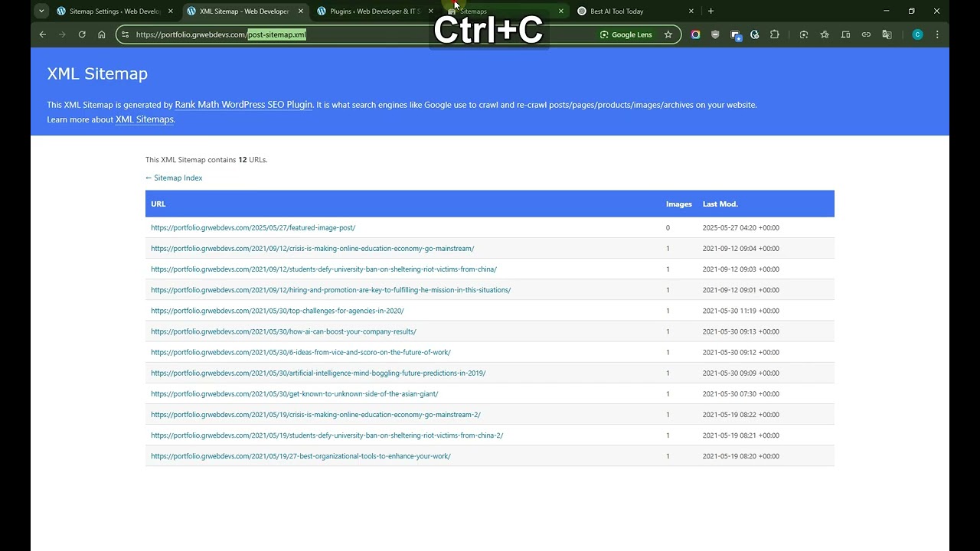This screenshot has width=980, height=551.
Task: Close the Sitemap Settings tab
Action: coord(170,11)
